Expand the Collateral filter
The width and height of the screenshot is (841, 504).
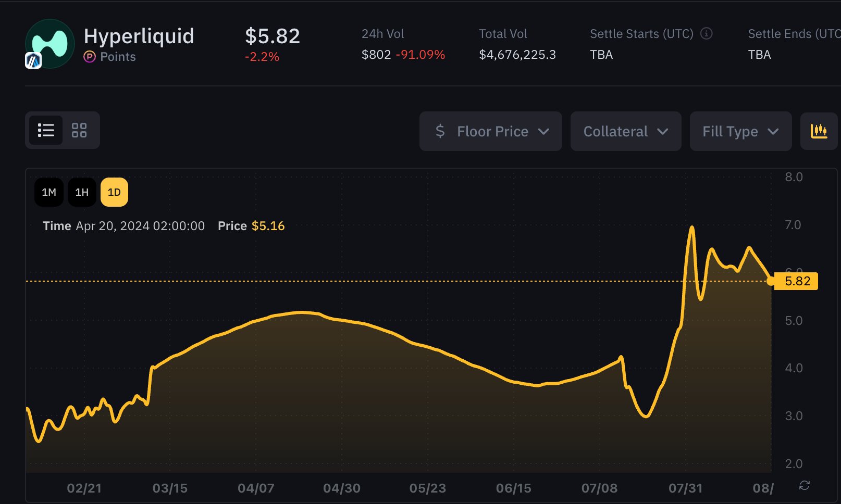pyautogui.click(x=625, y=131)
